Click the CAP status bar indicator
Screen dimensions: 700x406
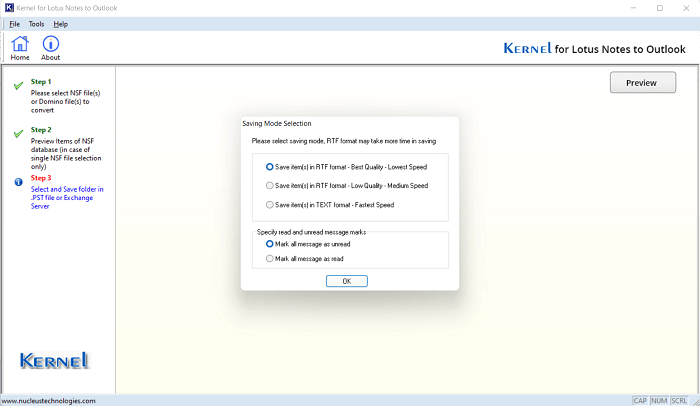[640, 401]
